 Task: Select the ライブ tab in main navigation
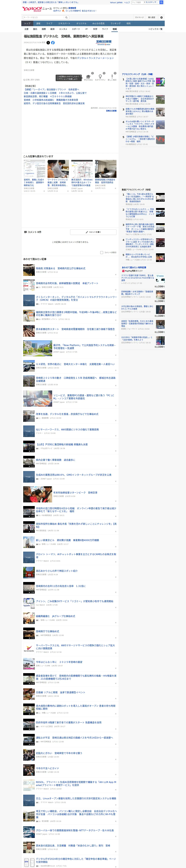(x=49, y=24)
